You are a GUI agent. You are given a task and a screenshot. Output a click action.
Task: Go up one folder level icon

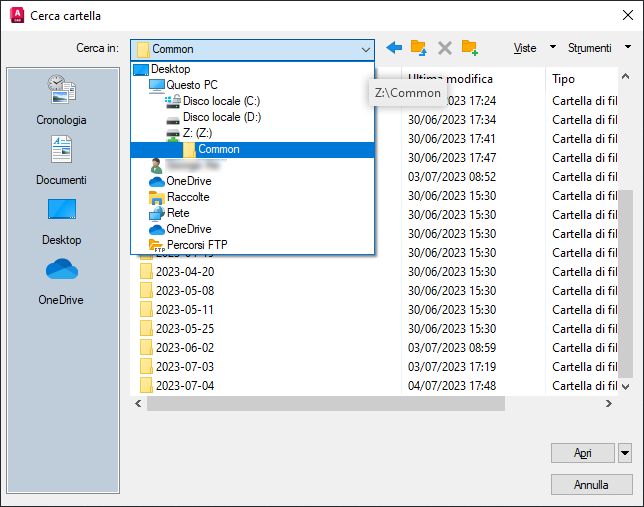[419, 48]
